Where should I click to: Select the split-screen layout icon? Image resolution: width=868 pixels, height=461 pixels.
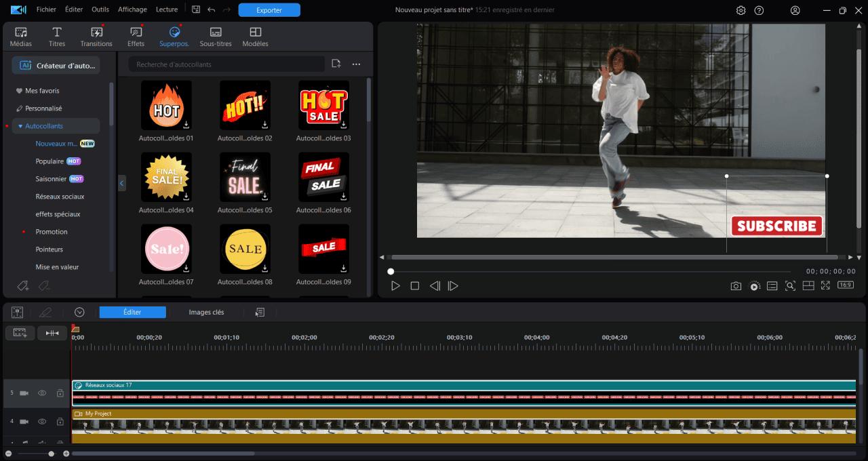pyautogui.click(x=808, y=285)
